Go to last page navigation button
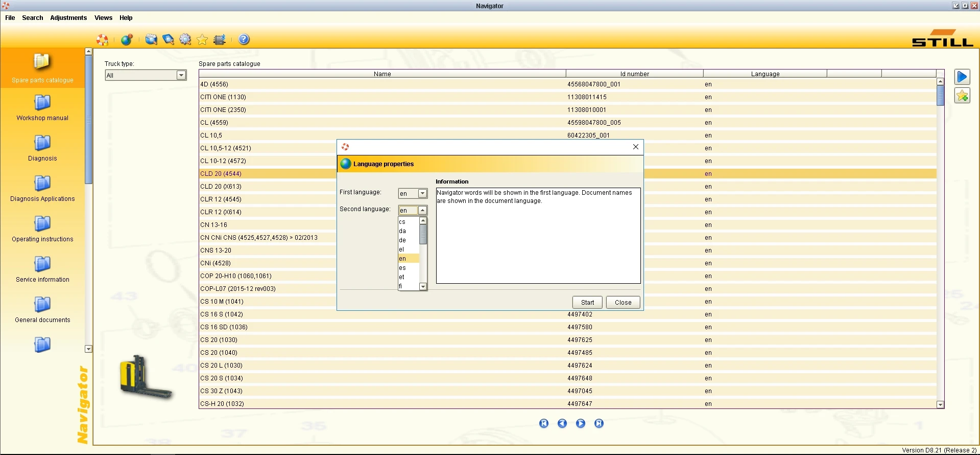Viewport: 980px width, 455px height. tap(599, 423)
